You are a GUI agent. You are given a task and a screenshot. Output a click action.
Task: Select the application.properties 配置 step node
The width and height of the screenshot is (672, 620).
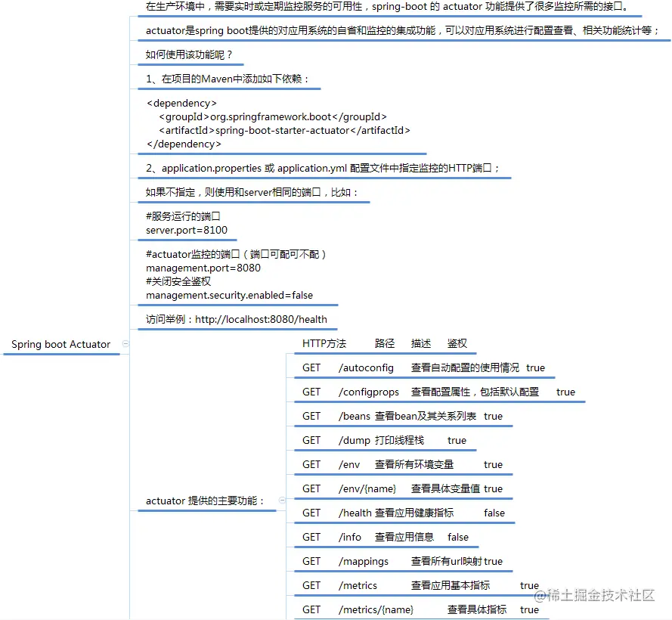point(325,168)
